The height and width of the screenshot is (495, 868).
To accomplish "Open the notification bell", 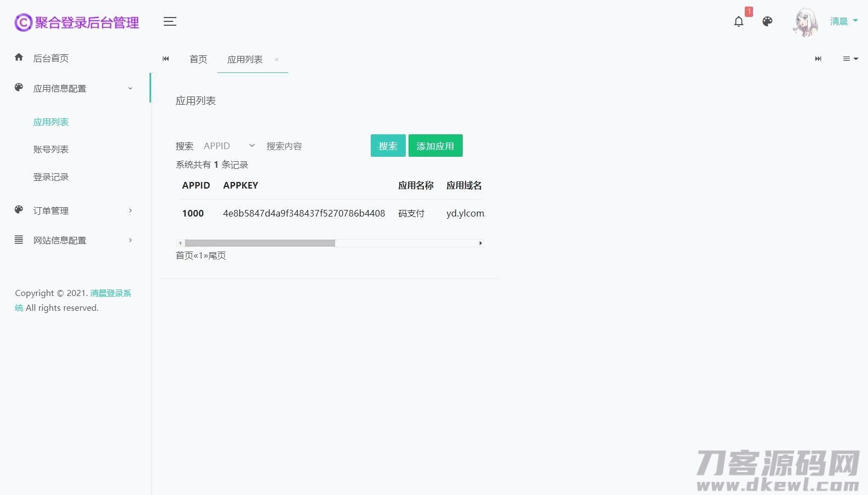I will (739, 22).
